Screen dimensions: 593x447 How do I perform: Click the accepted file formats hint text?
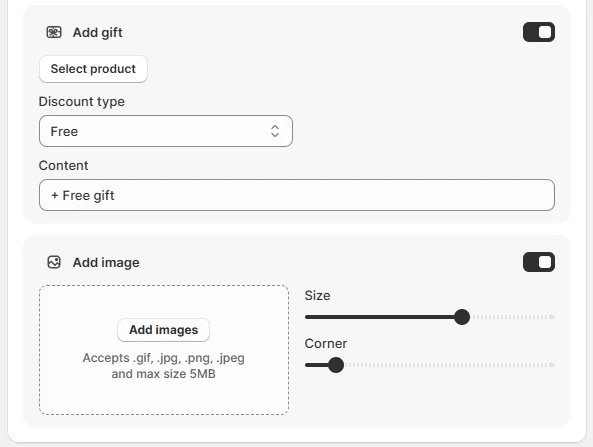(x=163, y=366)
